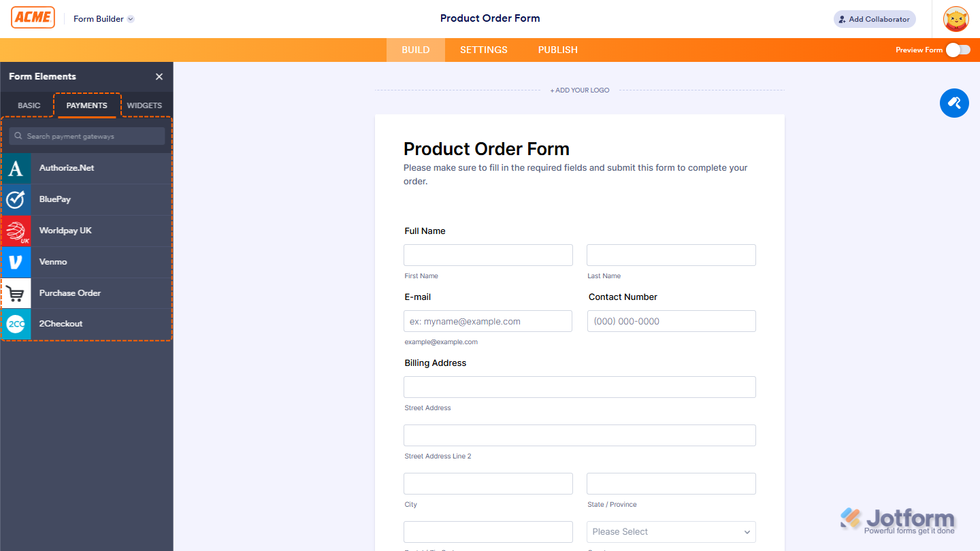Image resolution: width=980 pixels, height=551 pixels.
Task: Go to the Publish tab
Action: pos(558,50)
